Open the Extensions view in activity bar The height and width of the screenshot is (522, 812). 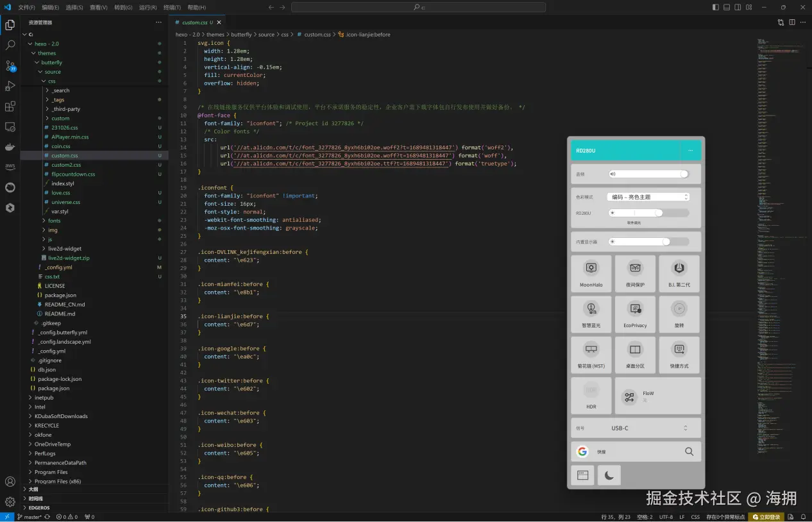point(10,106)
